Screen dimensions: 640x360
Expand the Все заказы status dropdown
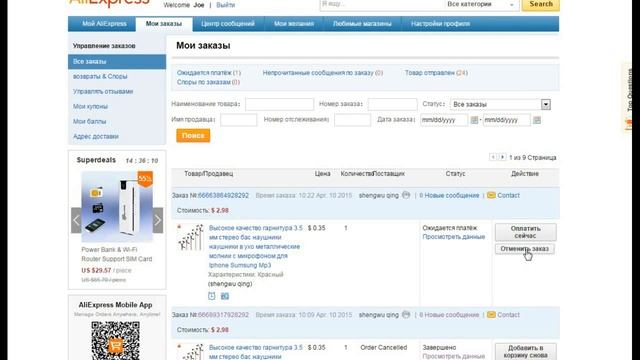[x=546, y=104]
